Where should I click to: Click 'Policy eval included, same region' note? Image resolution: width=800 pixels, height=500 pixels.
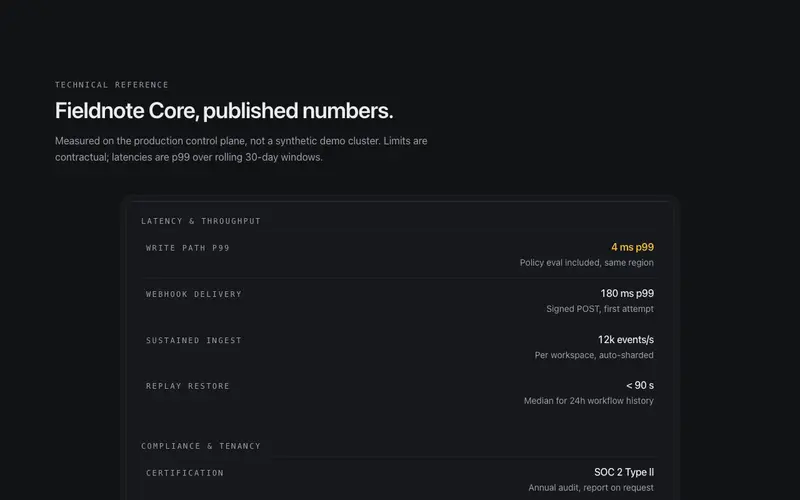click(587, 263)
